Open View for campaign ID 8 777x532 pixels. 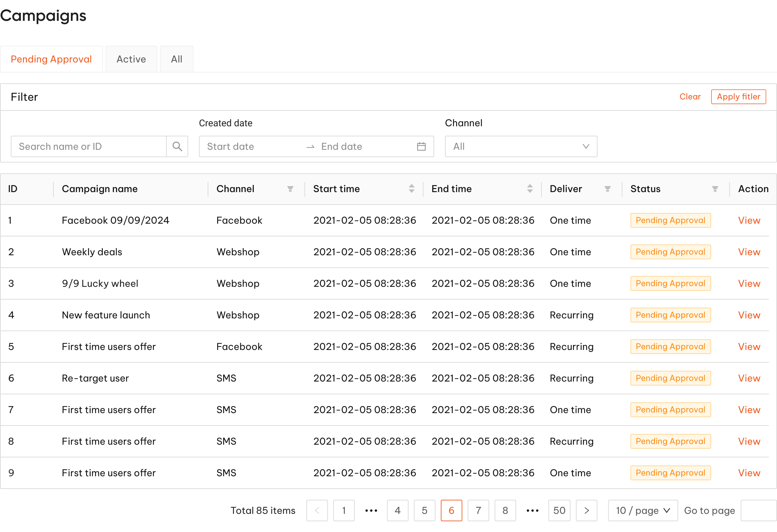749,441
